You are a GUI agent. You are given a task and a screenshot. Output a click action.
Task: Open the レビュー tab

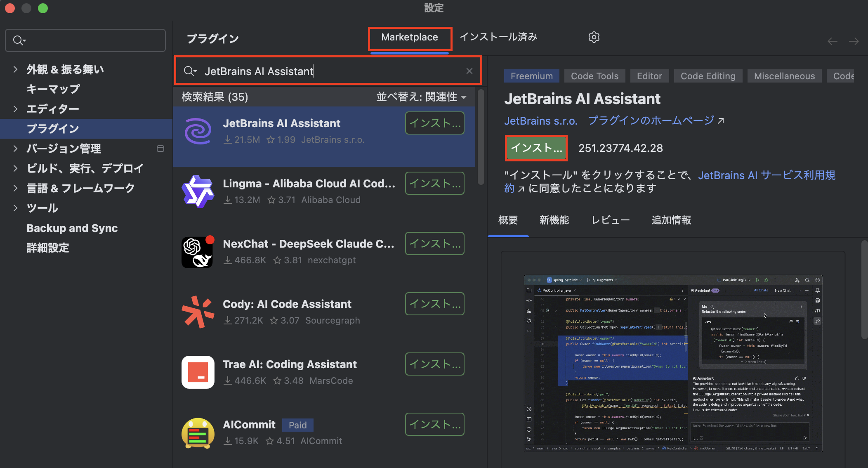611,220
